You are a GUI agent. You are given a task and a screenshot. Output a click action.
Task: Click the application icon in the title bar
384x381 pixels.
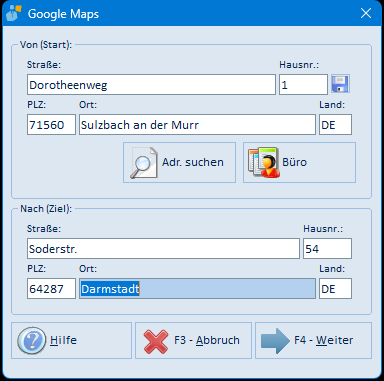pos(13,13)
